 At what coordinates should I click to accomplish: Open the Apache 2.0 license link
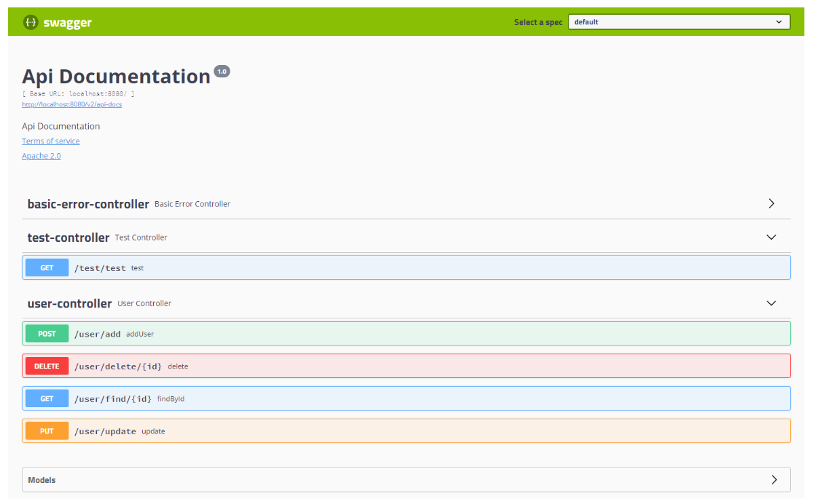pos(41,156)
